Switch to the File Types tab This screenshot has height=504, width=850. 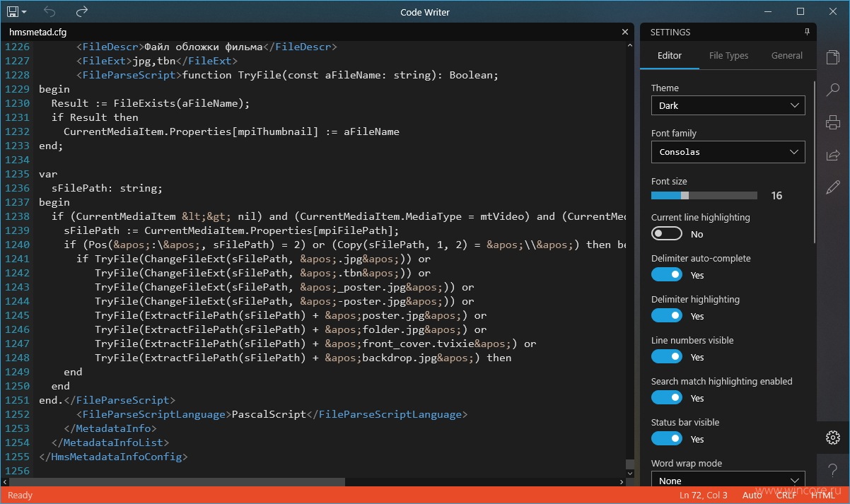coord(728,56)
